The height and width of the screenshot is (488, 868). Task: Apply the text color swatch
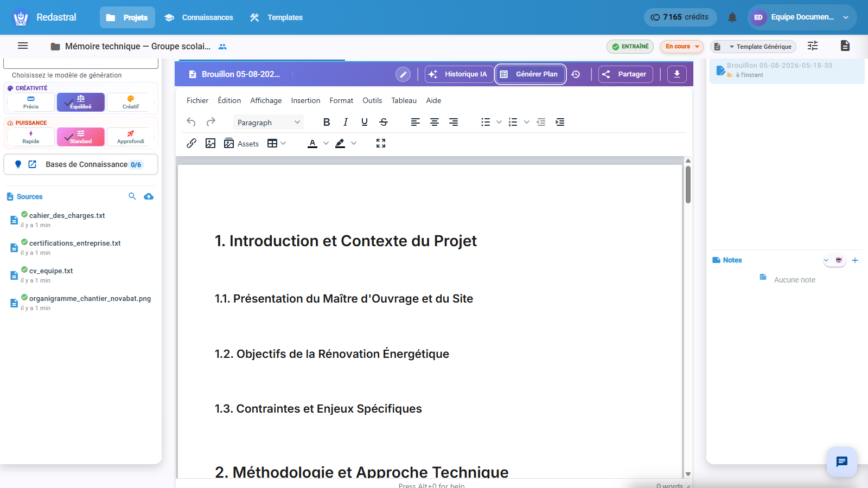(312, 143)
